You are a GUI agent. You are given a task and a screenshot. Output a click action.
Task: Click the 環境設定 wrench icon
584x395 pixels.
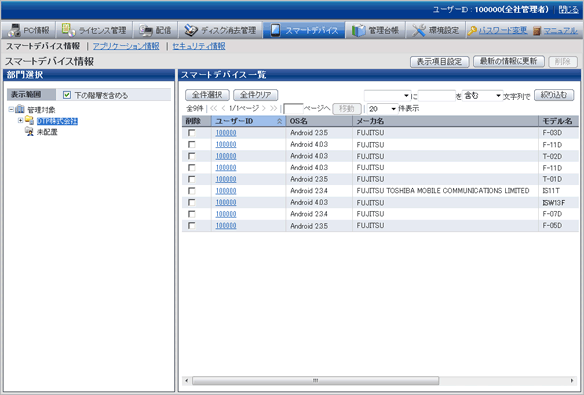point(419,31)
